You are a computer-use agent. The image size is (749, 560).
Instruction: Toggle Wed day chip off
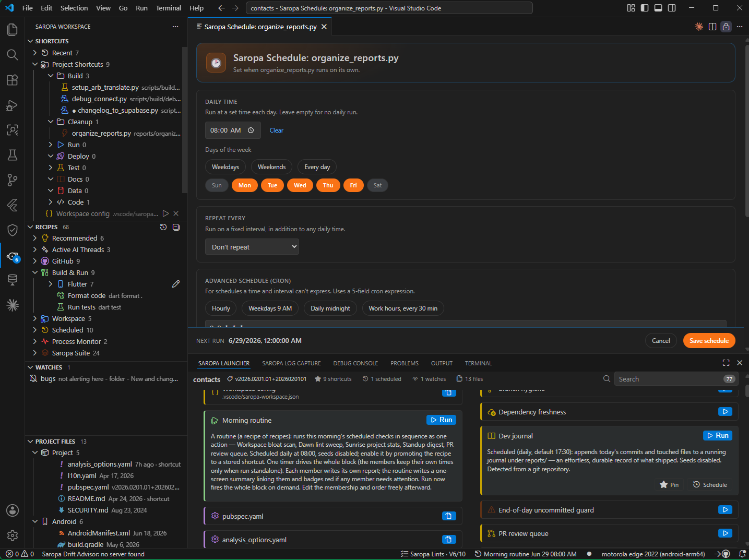300,185
